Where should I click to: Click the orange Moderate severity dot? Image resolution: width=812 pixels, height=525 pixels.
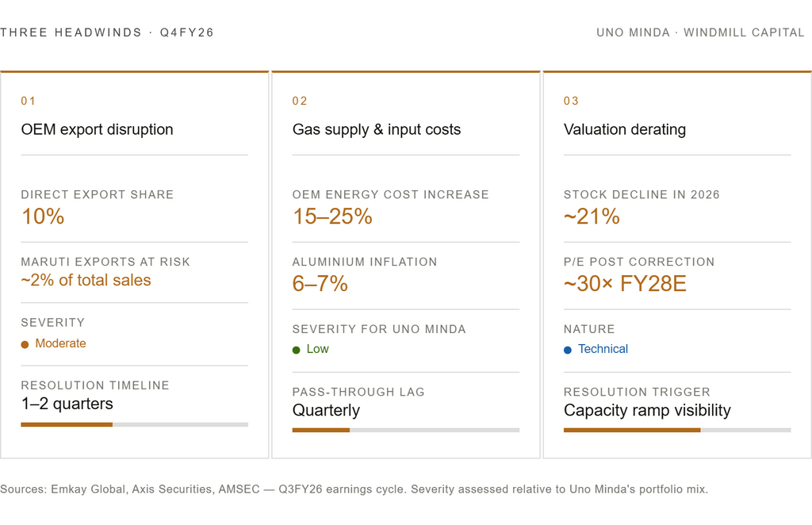(x=25, y=344)
